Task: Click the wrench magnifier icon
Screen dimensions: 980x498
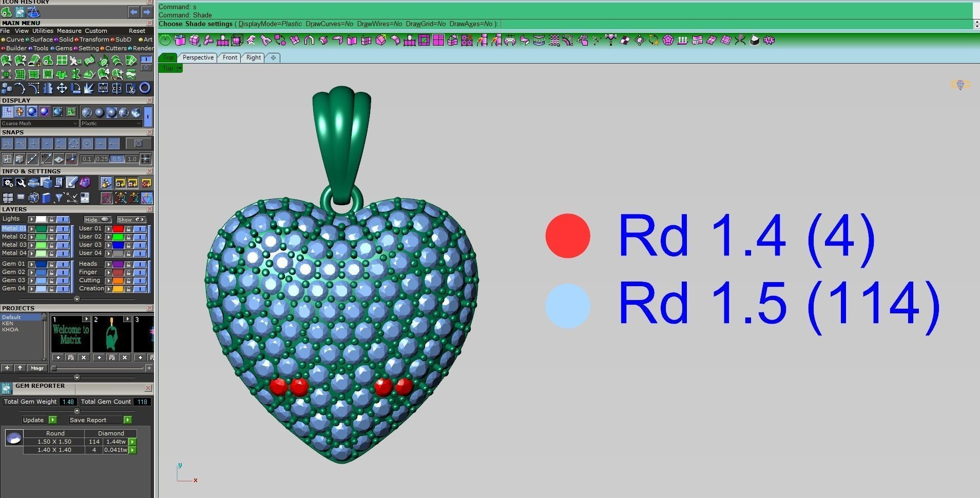Action: pyautogui.click(x=21, y=183)
